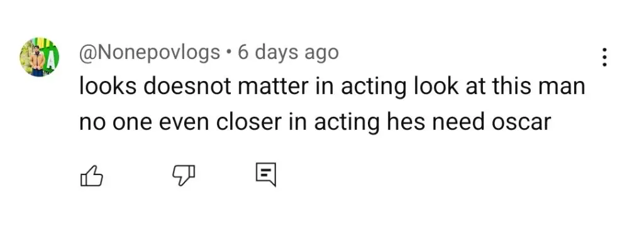Toggle thumbs down on Nonepovlogs' comment
Image resolution: width=644 pixels, height=231 pixels.
(x=183, y=176)
